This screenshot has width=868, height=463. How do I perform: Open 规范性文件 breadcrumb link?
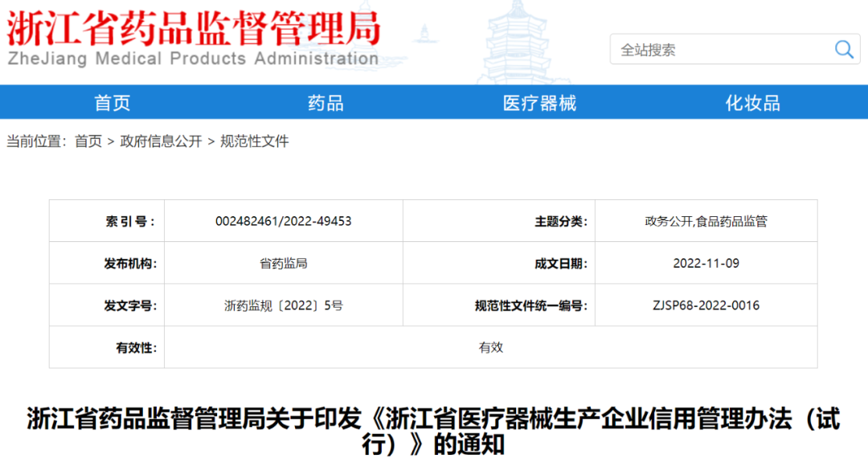click(x=255, y=141)
